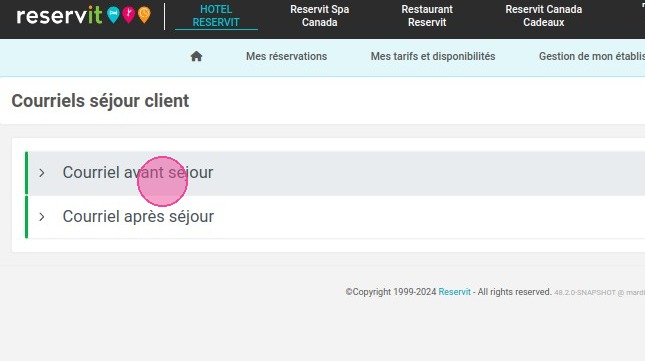The height and width of the screenshot is (361, 645).
Task: Expand the Courriel après séjour chevron
Action: point(42,217)
